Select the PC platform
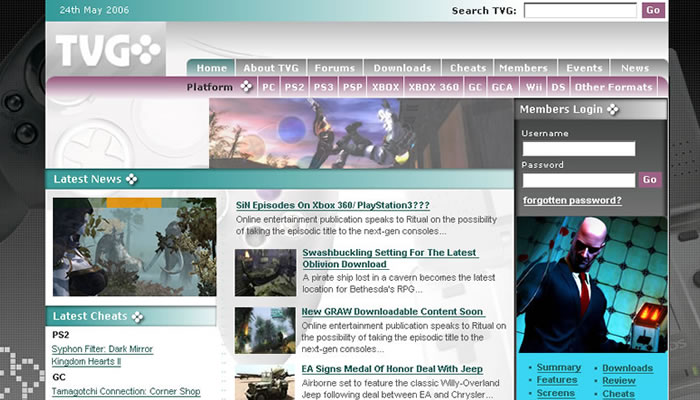This screenshot has height=400, width=700. tap(269, 87)
